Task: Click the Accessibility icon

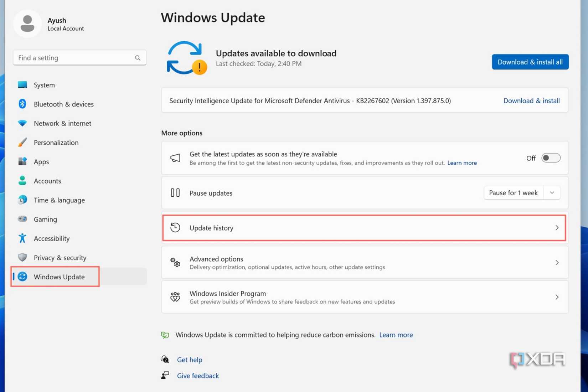Action: [x=22, y=238]
